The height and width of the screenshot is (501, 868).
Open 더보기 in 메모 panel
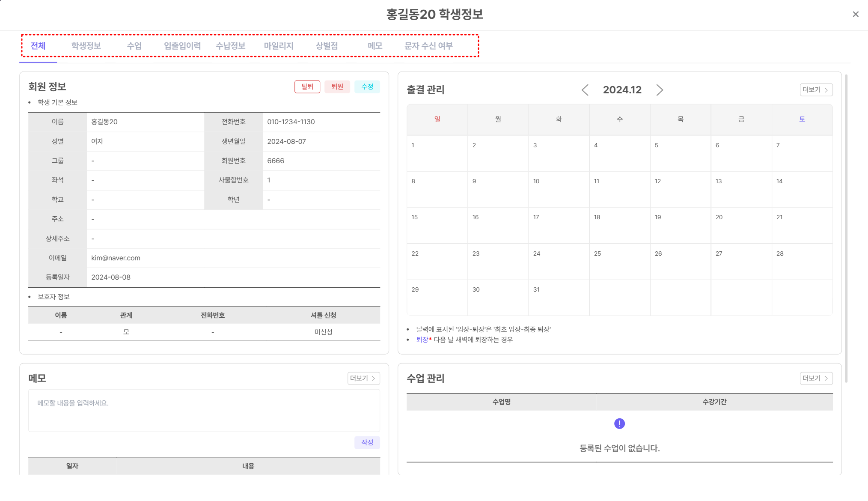tap(363, 378)
